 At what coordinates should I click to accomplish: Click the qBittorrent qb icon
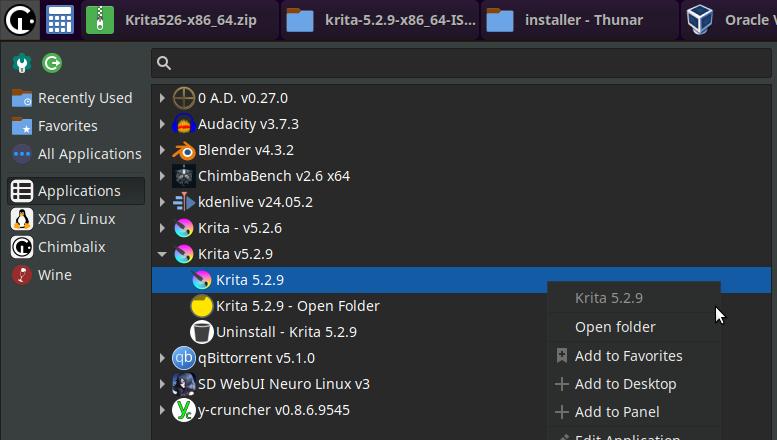[183, 358]
